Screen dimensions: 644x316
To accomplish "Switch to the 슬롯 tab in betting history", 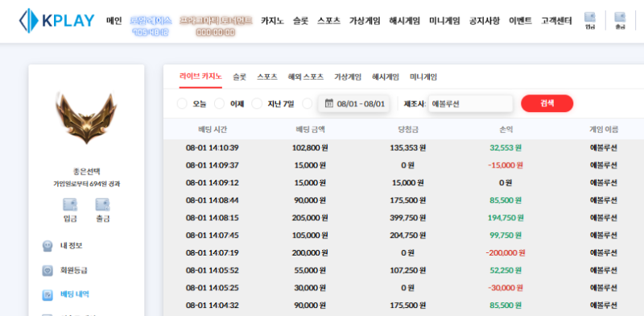I will [239, 77].
